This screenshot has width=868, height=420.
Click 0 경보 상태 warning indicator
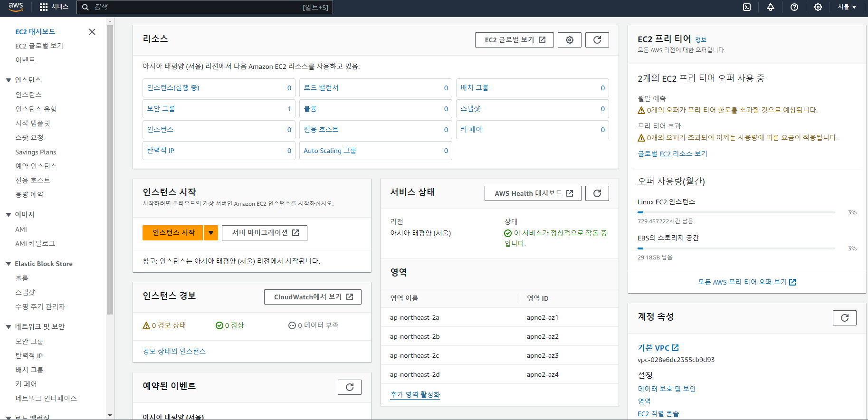(164, 325)
